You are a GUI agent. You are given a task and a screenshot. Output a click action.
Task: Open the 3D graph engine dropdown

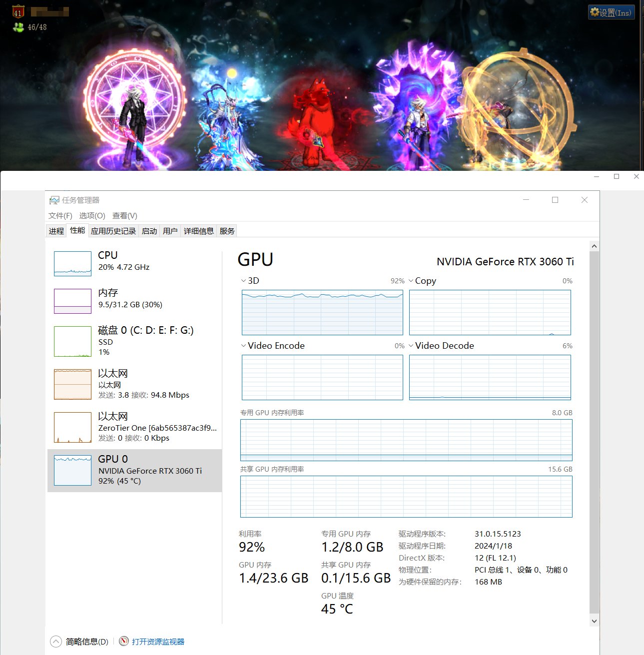(243, 281)
